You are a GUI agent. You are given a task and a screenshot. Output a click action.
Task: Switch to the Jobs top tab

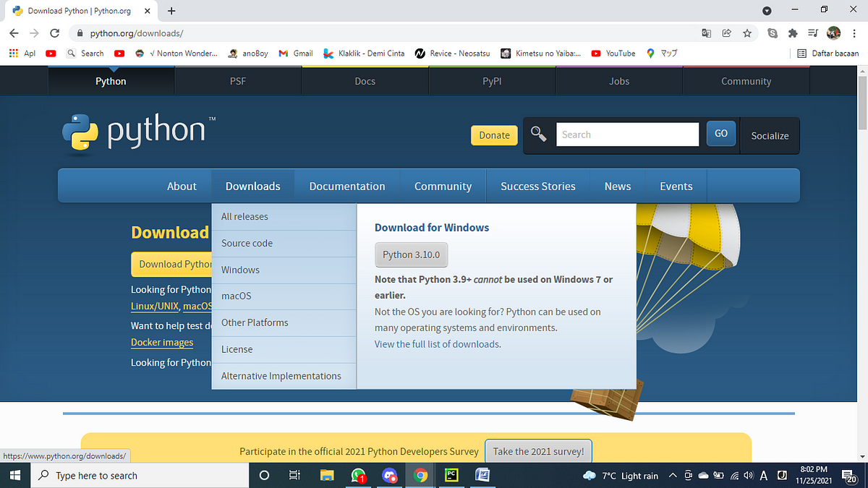point(619,81)
